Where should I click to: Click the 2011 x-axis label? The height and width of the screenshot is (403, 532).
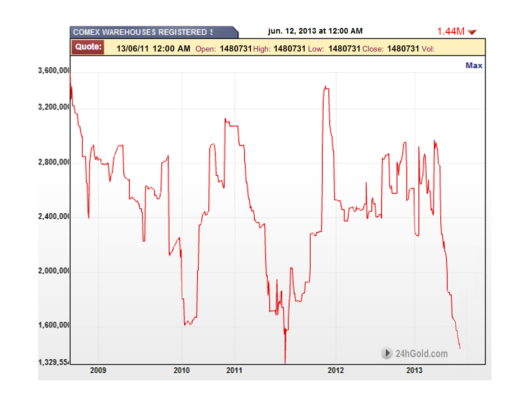[x=234, y=370]
